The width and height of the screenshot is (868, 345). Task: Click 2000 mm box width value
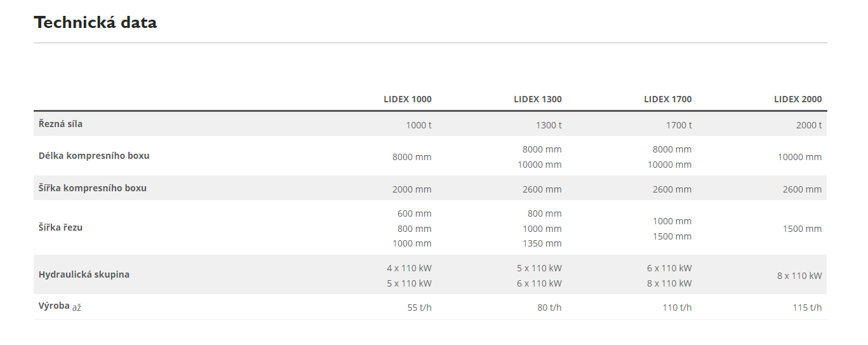[412, 189]
